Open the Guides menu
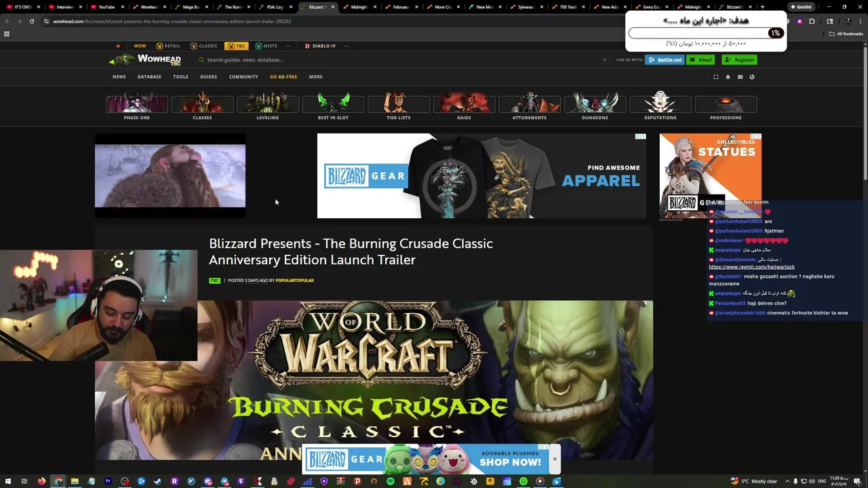The image size is (868, 488). 208,77
